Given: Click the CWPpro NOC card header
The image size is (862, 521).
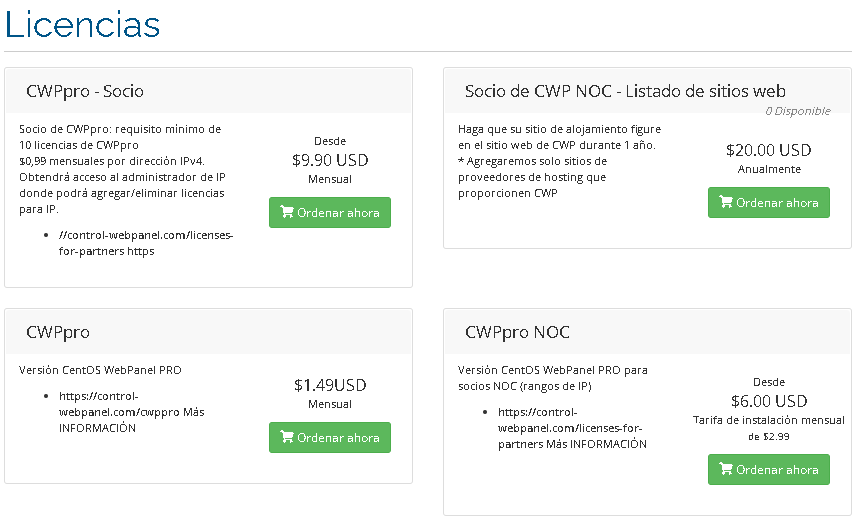Looking at the screenshot, I should [647, 331].
